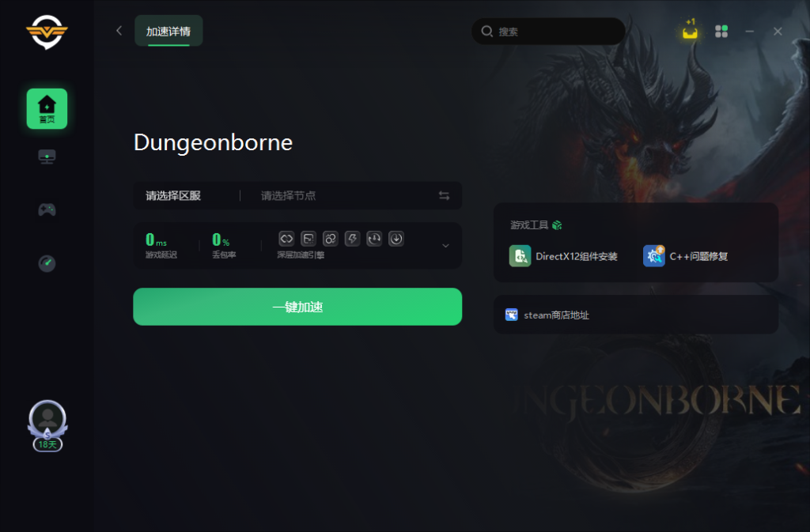The height and width of the screenshot is (532, 810).
Task: Open C++问题修复 tool
Action: coord(686,256)
